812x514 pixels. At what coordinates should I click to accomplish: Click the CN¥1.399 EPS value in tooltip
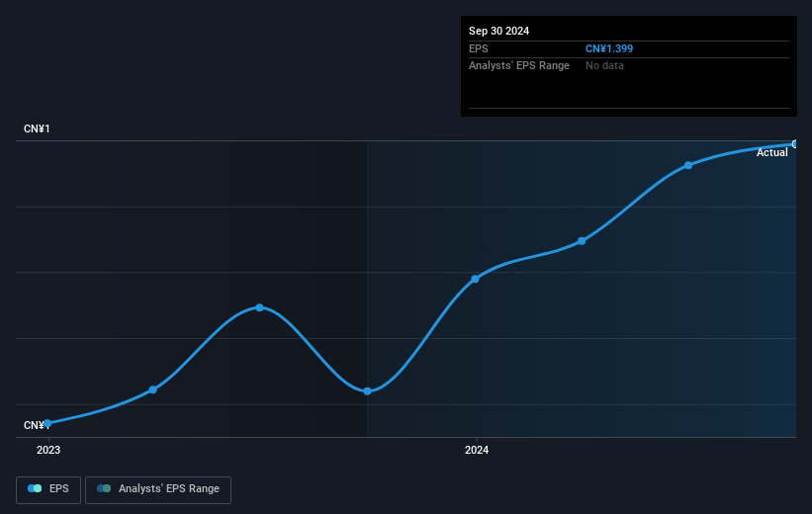click(x=609, y=48)
